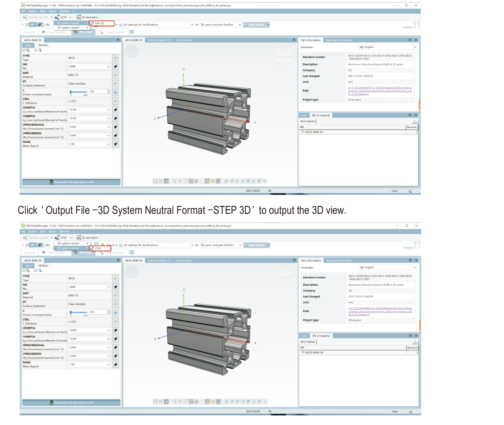504x425 pixels.
Task: Expand the Language English dropdown, upper screenshot
Action: (x=415, y=47)
